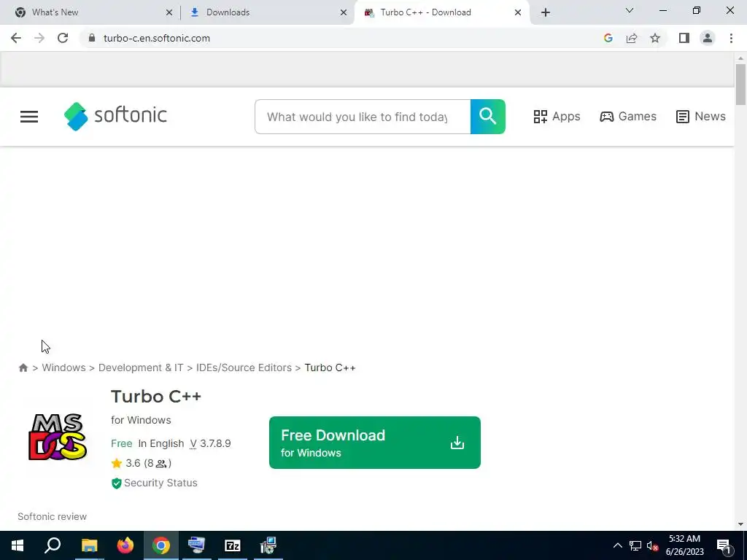Open a new tab with the plus button
The width and height of the screenshot is (747, 560).
pyautogui.click(x=546, y=12)
